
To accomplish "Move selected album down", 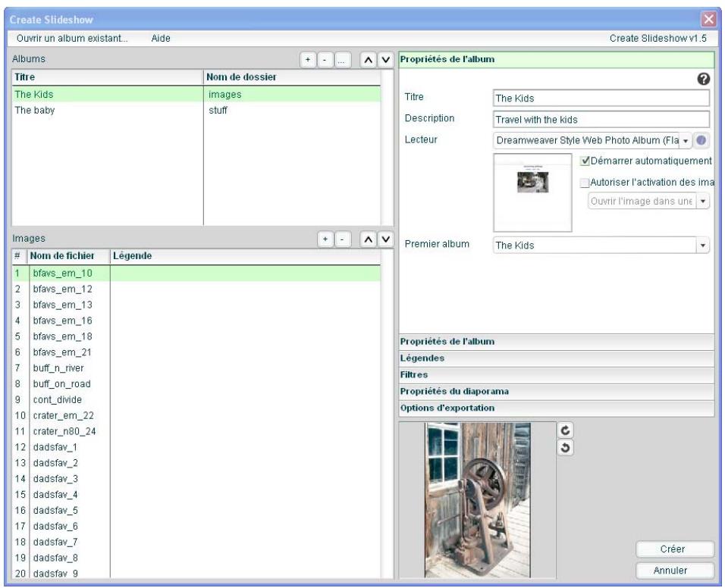I will (x=385, y=60).
